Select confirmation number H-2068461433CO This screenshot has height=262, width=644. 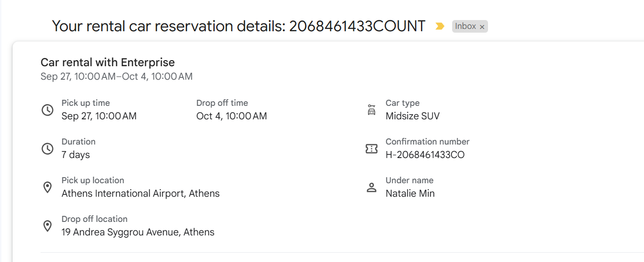(425, 155)
